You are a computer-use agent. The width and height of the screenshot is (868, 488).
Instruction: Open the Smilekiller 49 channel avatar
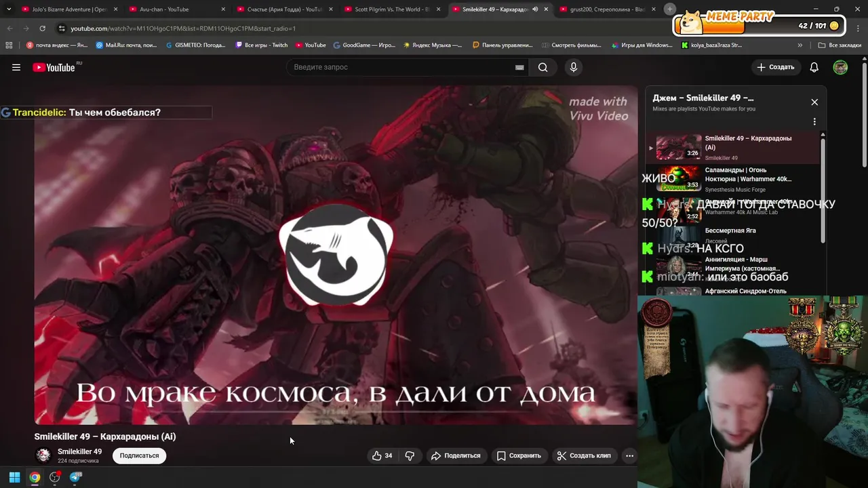[x=43, y=455]
